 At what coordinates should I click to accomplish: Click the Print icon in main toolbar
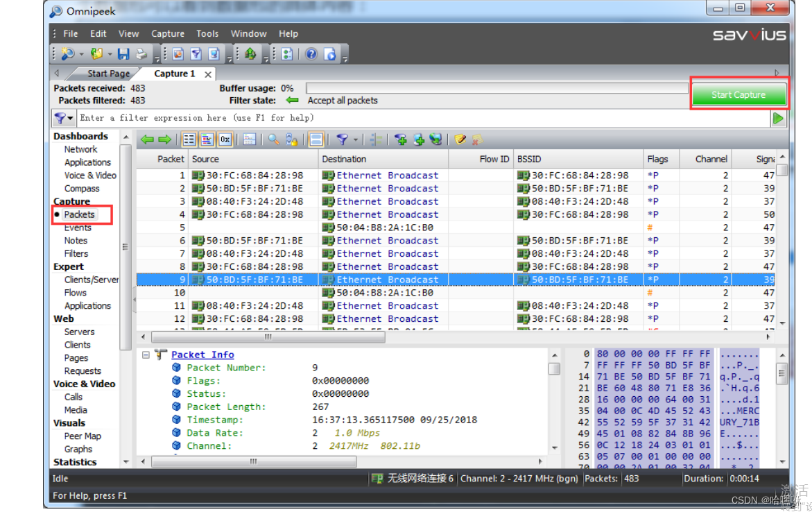coord(141,54)
